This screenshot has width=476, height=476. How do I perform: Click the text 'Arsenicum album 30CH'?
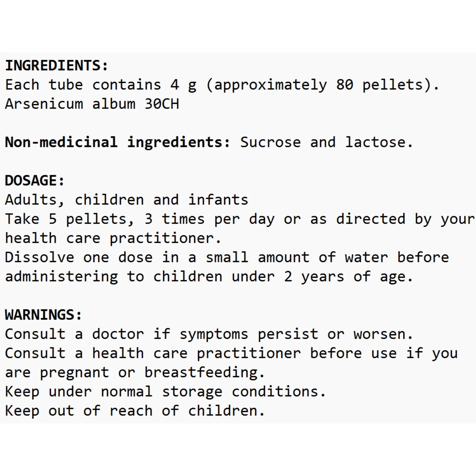[x=92, y=104]
